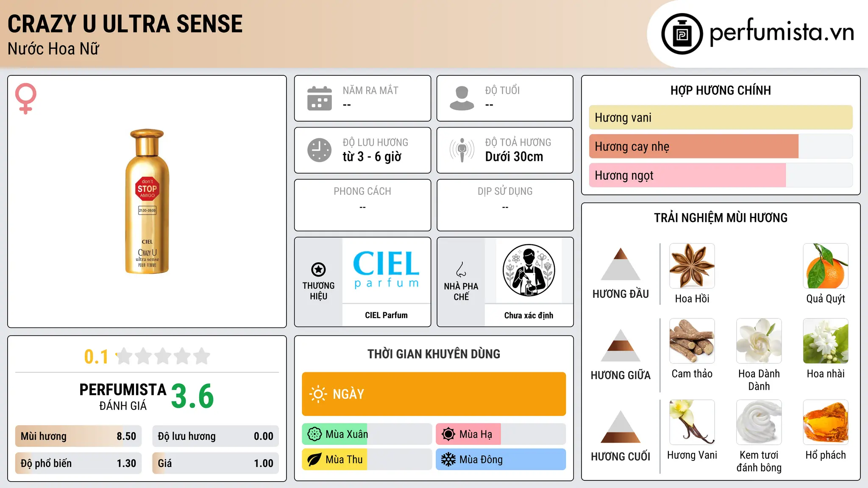Click the snowflake icon for Mùa Đông
868x488 pixels.
(448, 460)
